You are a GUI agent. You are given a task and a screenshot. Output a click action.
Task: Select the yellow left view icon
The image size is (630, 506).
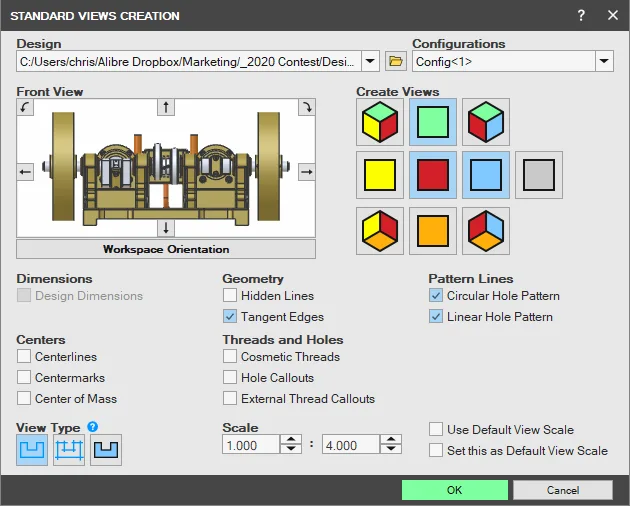tap(380, 175)
